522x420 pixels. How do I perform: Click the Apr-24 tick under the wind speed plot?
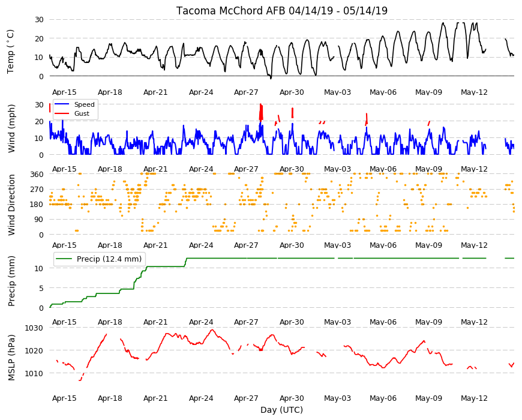click(201, 169)
